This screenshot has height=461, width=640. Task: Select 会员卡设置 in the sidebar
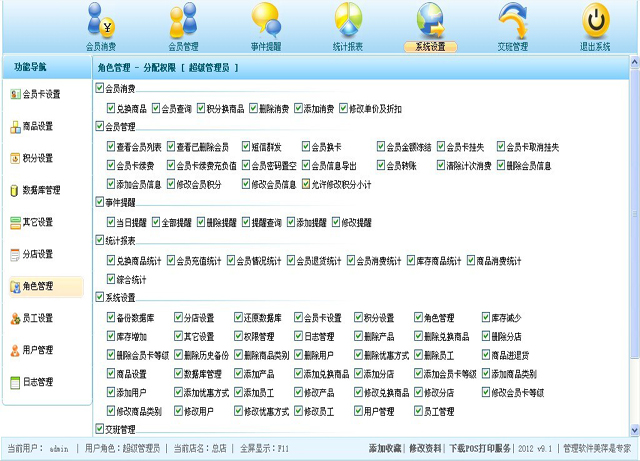point(39,94)
